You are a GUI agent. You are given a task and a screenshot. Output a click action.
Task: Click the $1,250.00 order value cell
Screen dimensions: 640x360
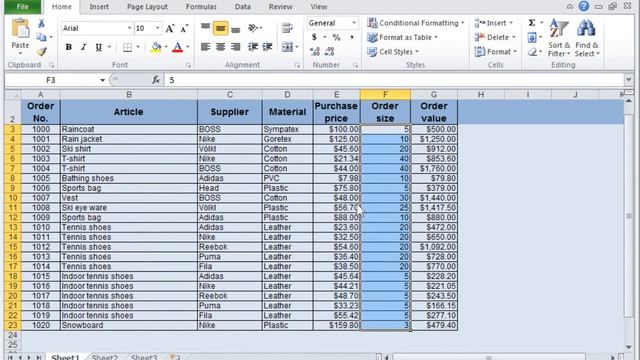(x=434, y=139)
